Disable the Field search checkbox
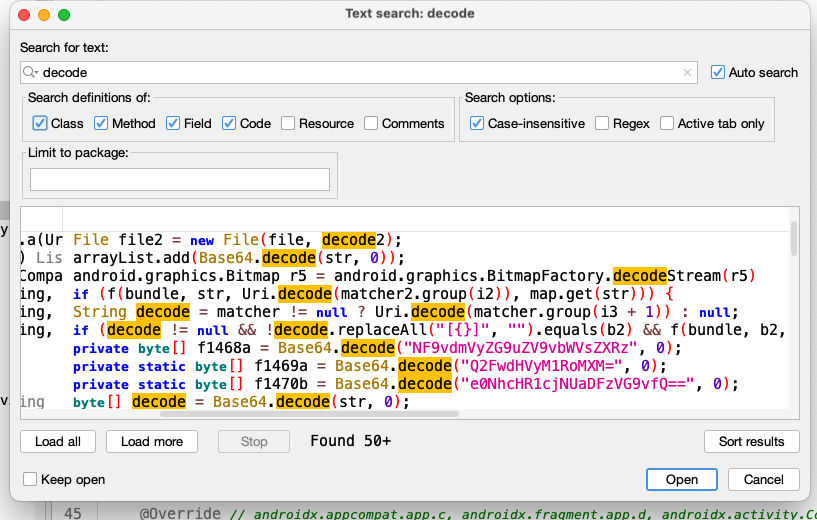Screen dimensions: 817x520 [x=173, y=123]
